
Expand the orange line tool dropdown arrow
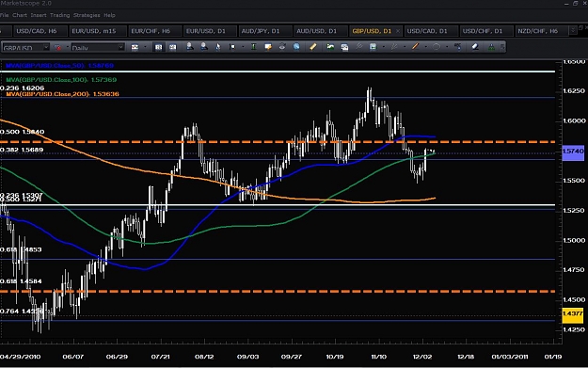tap(425, 47)
